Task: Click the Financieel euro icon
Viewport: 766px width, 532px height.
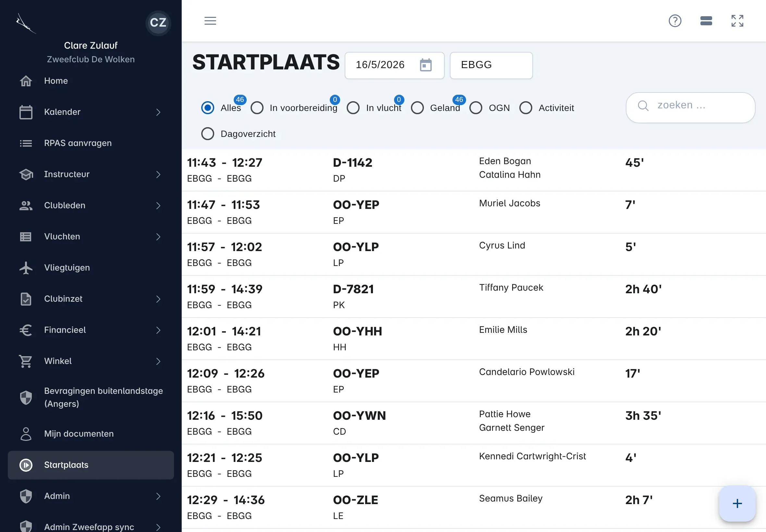Action: pos(26,330)
